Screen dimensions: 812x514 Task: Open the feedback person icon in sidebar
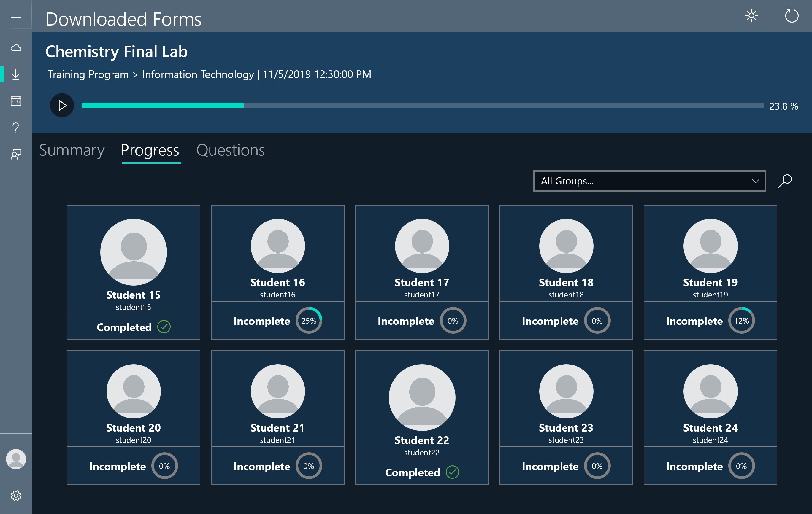tap(16, 154)
